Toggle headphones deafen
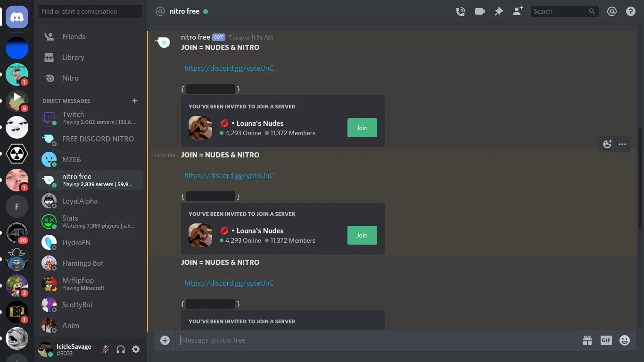 pyautogui.click(x=121, y=349)
